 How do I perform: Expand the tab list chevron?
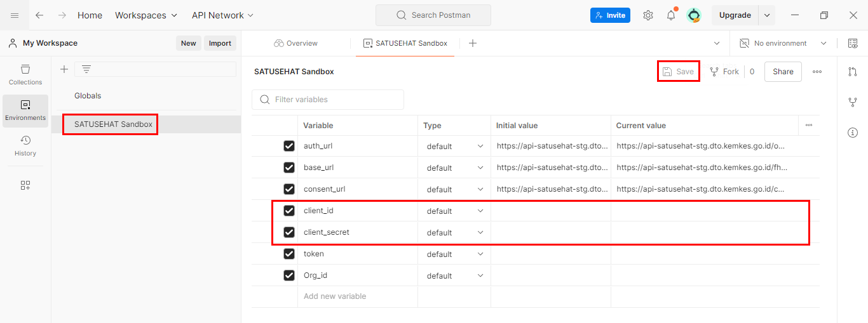[717, 43]
